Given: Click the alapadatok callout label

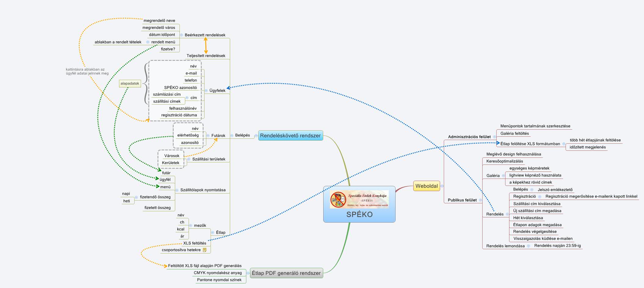Looking at the screenshot, I should [x=130, y=83].
